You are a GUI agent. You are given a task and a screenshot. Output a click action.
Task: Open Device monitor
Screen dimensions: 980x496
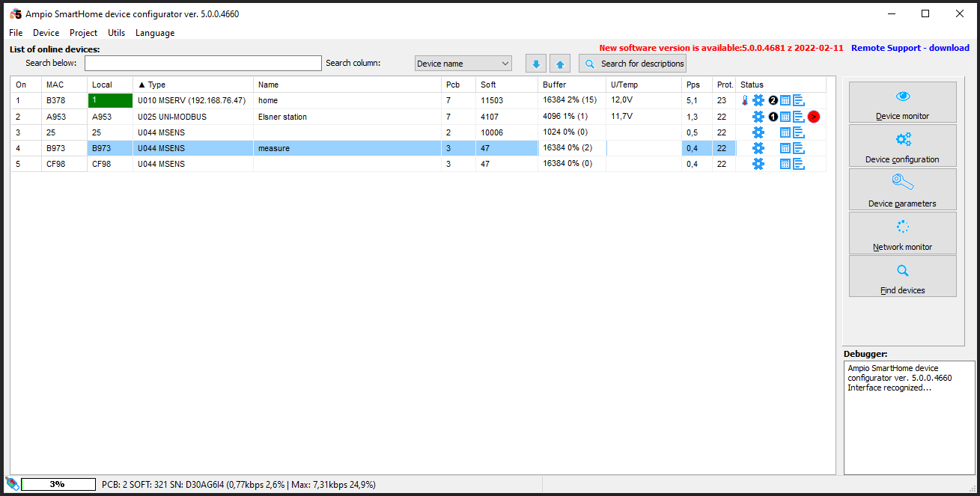tap(902, 102)
